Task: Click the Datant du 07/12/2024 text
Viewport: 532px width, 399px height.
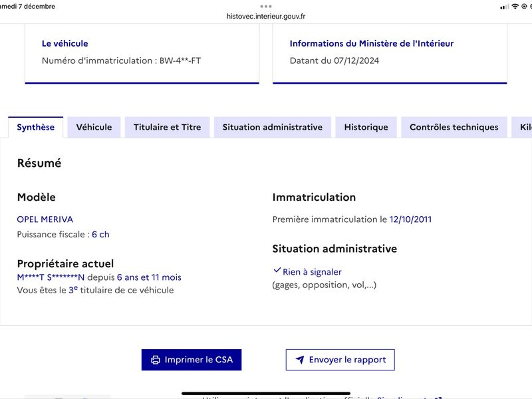Action: tap(334, 61)
